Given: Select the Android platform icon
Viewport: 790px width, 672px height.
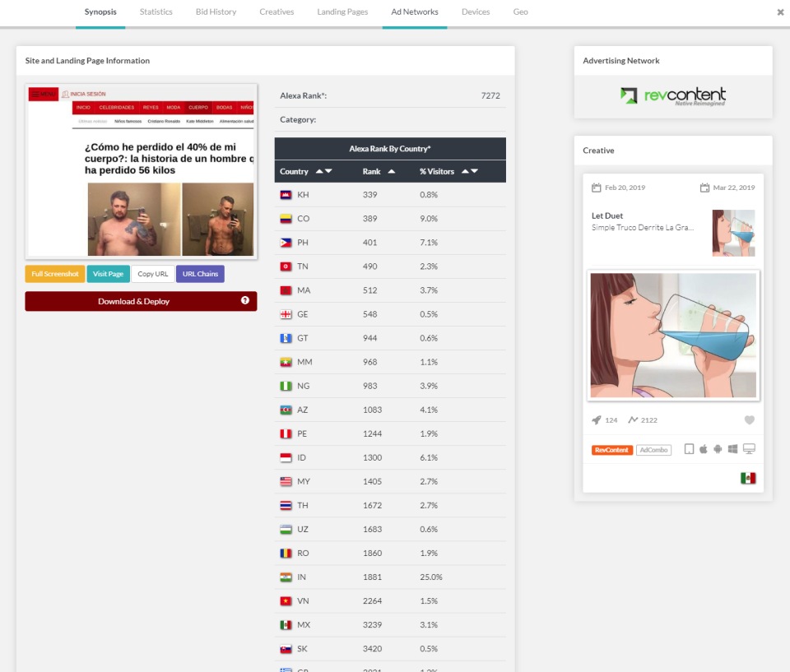Looking at the screenshot, I should [x=718, y=448].
